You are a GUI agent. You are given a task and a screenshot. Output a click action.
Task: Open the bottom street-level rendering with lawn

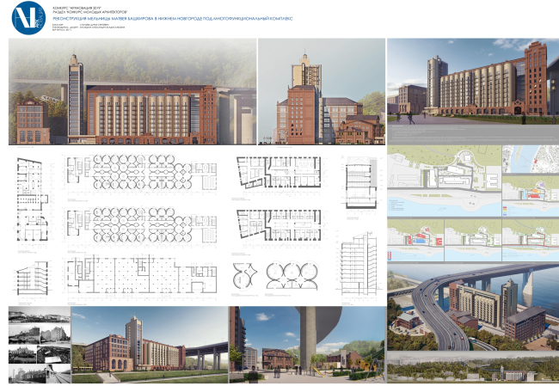click(147, 344)
